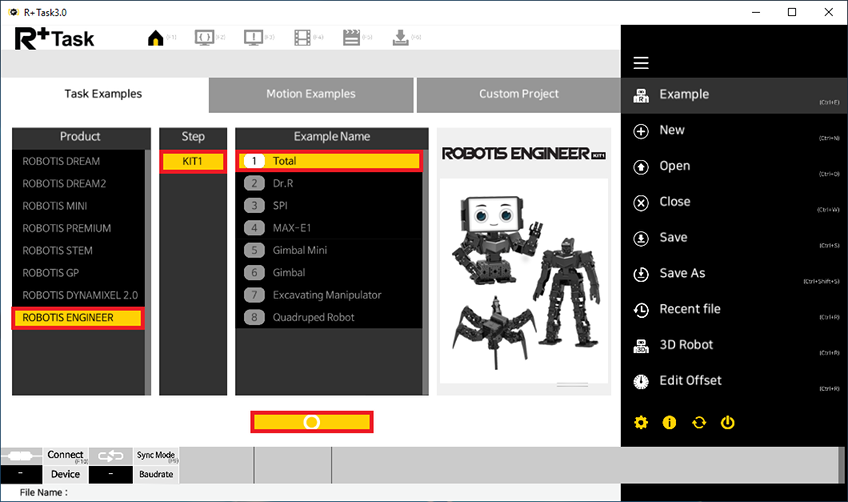
Task: Open settings gear icon in side panel
Action: tap(641, 422)
